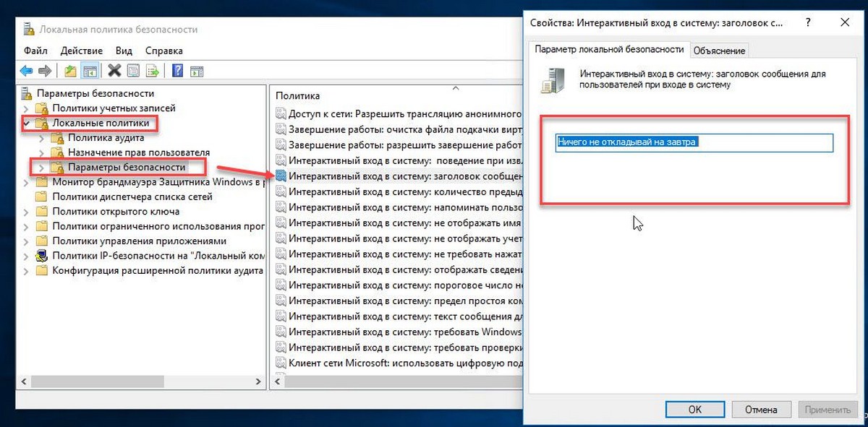The image size is (868, 427).
Task: Confirm the dialog with OK
Action: click(694, 410)
